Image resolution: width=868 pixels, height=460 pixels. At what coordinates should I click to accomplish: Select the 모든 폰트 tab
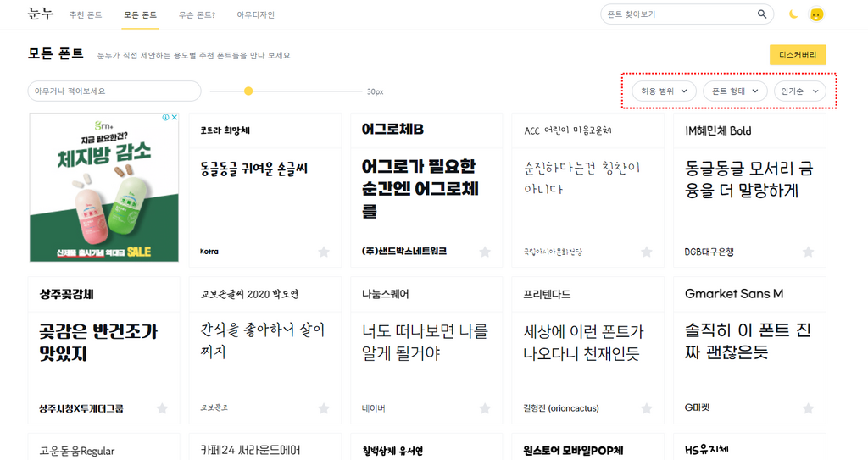140,15
